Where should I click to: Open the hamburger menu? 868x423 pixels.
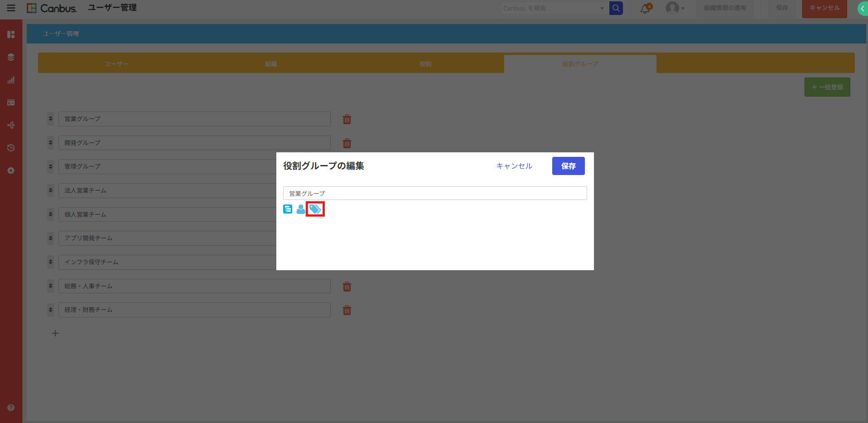click(11, 8)
